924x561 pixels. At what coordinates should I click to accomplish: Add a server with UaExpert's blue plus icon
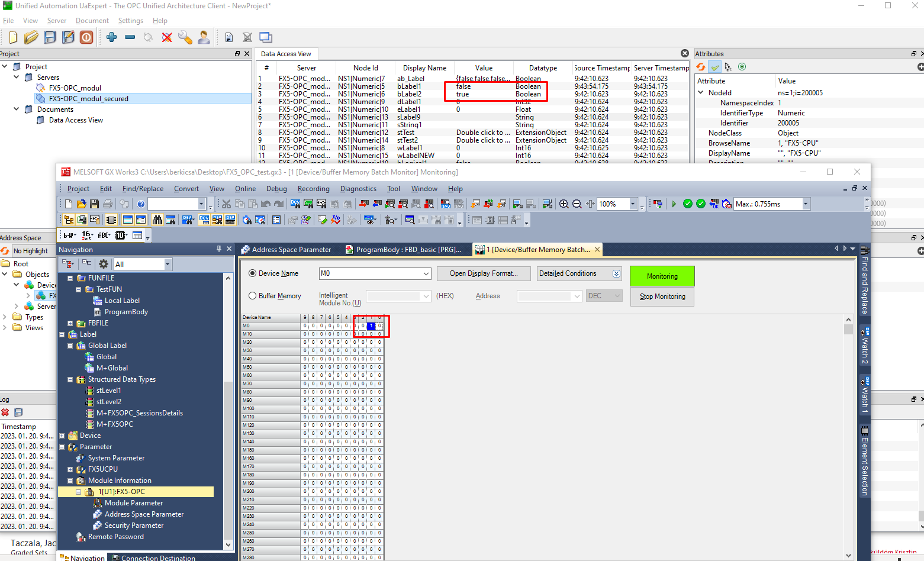tap(111, 37)
